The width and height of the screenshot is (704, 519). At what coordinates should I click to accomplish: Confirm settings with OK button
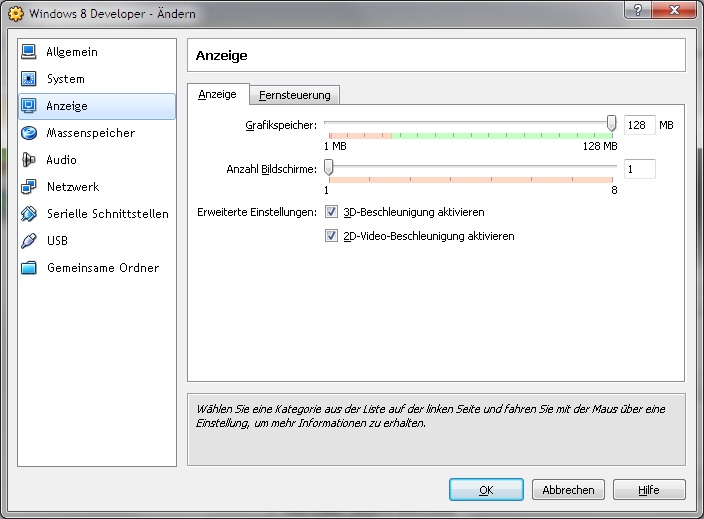[486, 490]
